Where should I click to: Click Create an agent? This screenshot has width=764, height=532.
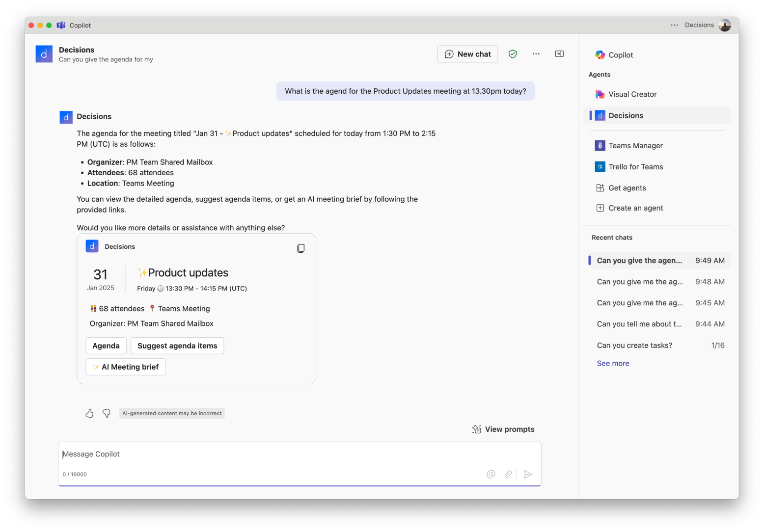[657, 208]
